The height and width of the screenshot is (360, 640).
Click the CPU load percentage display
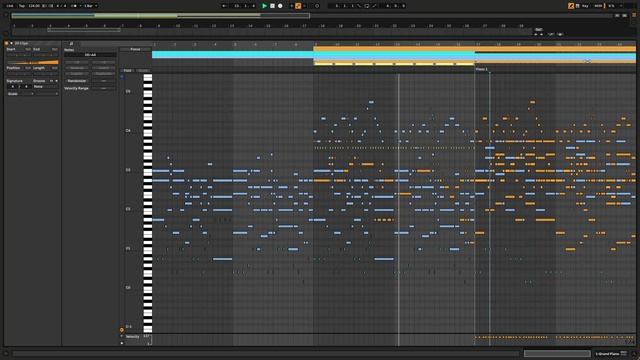pos(611,6)
